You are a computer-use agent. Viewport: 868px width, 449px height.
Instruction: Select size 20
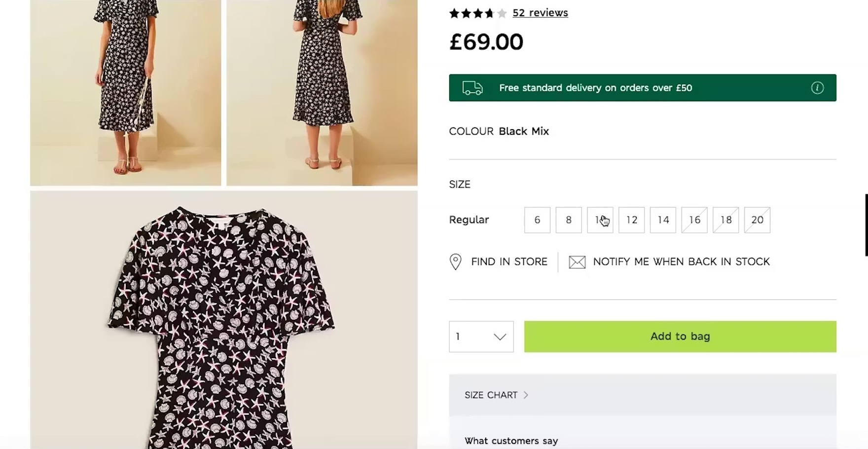pyautogui.click(x=757, y=220)
